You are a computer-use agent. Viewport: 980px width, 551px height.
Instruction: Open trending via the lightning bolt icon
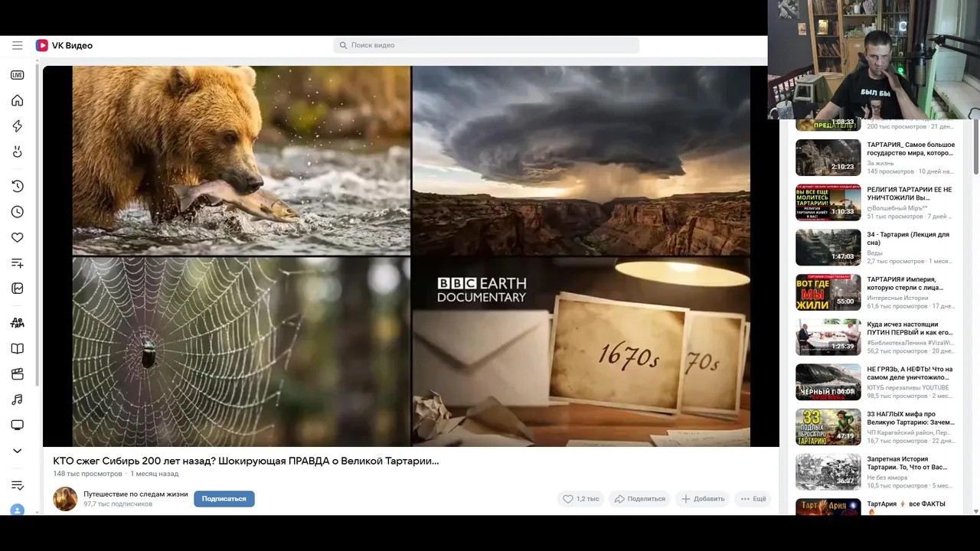click(17, 126)
